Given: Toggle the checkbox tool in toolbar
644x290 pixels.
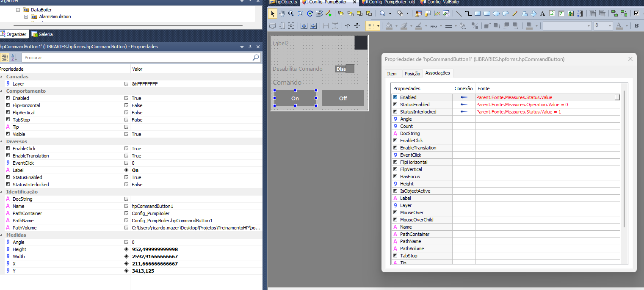Looking at the screenshot, I should tap(636, 14).
